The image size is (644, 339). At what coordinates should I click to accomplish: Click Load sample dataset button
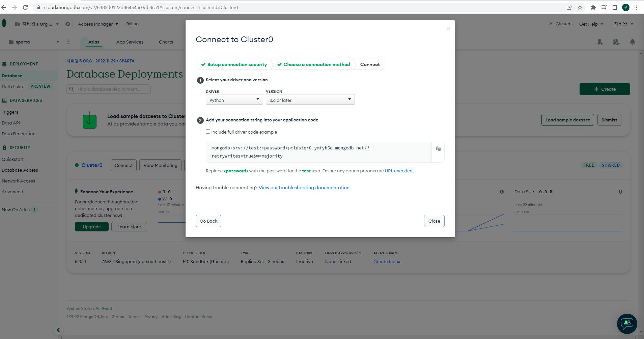pos(567,120)
